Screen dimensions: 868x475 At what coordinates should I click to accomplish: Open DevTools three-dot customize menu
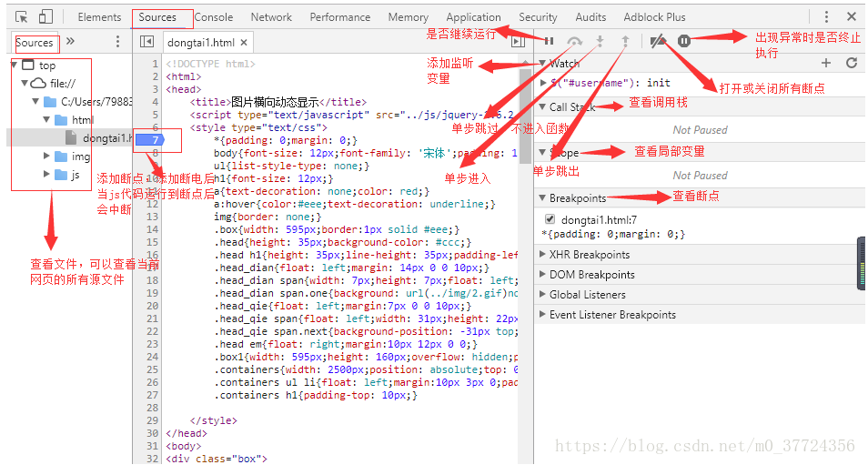826,16
